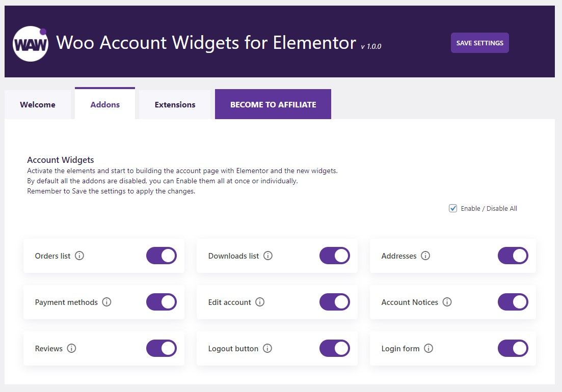Uncheck the Enable / Disable All checkbox

coord(452,208)
